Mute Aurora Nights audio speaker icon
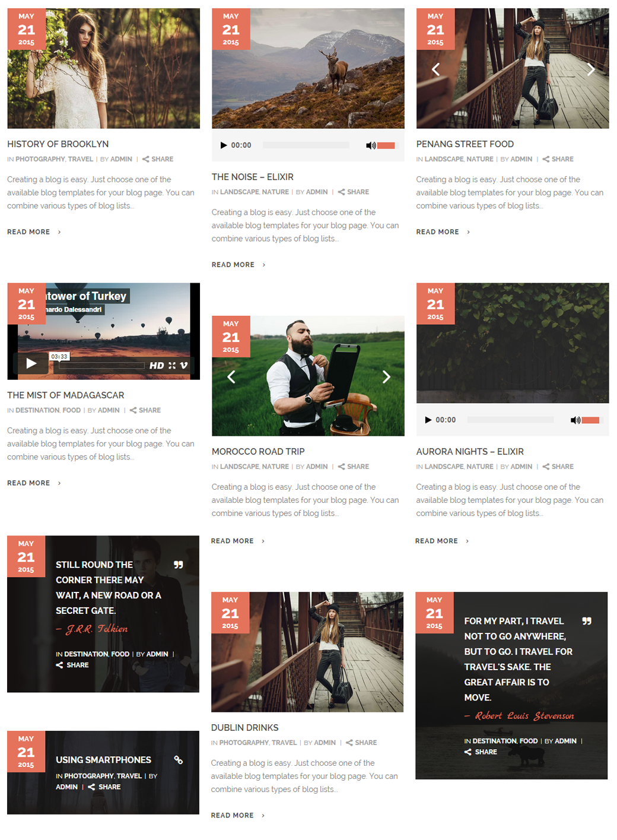This screenshot has width=617, height=840. (x=575, y=420)
